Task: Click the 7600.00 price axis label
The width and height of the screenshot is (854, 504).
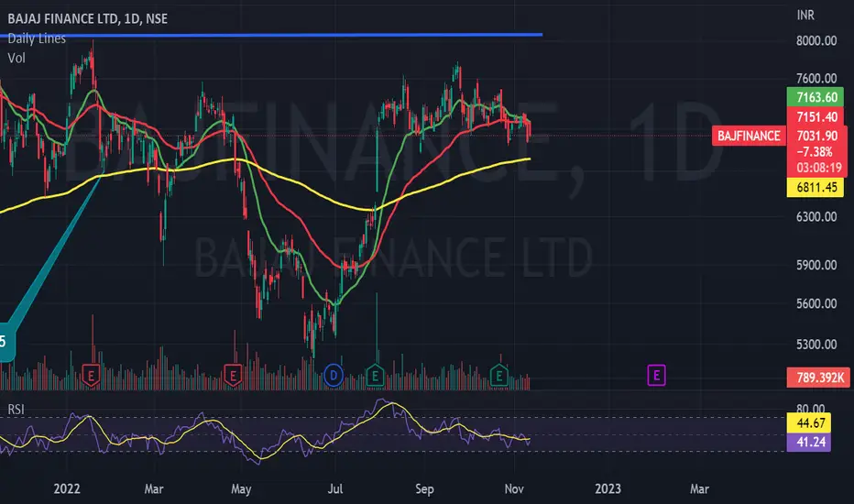Action: click(x=816, y=79)
